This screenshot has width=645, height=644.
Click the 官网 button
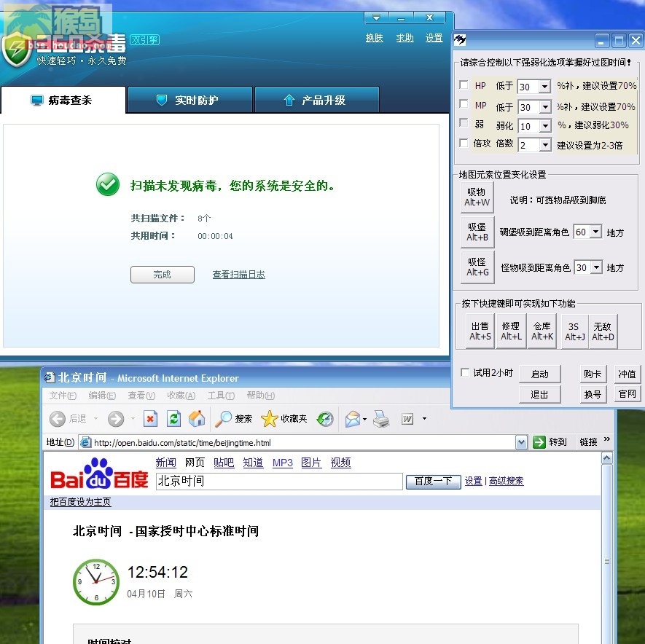628,394
